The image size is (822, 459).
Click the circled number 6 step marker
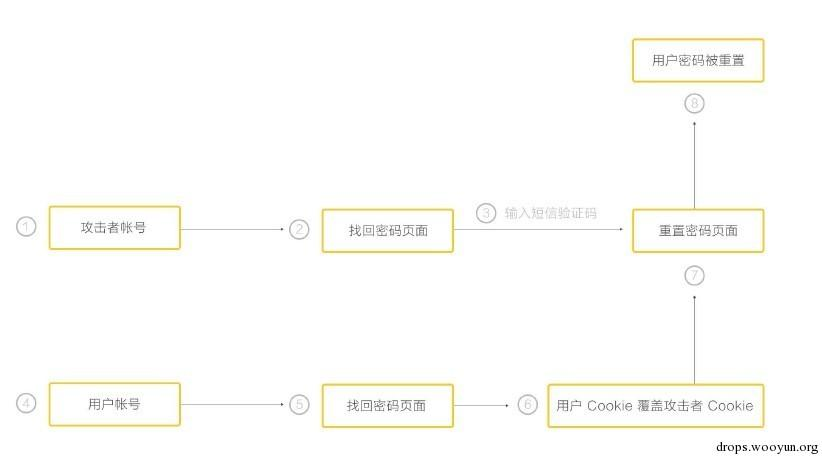click(x=528, y=405)
